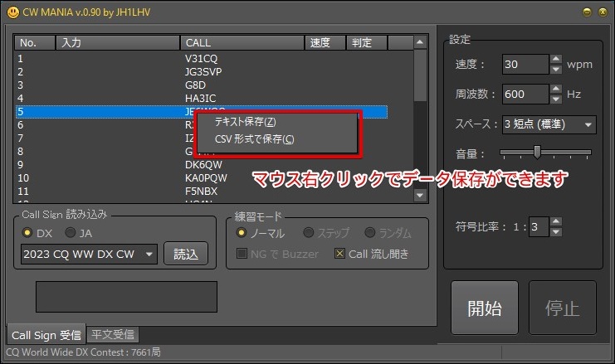Click the 判定 column header
The height and width of the screenshot is (364, 615).
(x=367, y=43)
